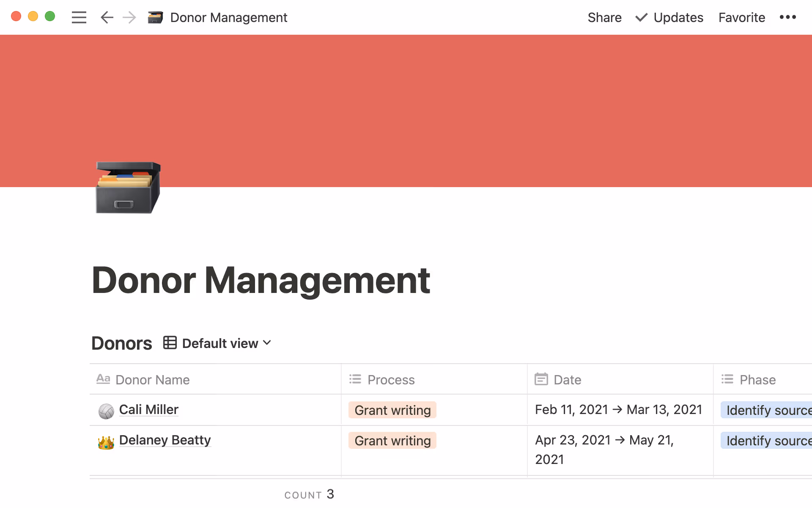This screenshot has height=508, width=812.
Task: Open Process column header options
Action: (391, 380)
